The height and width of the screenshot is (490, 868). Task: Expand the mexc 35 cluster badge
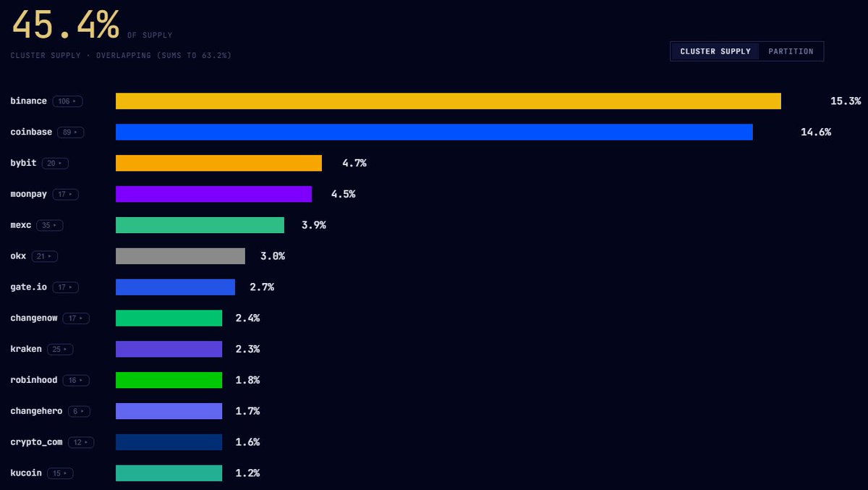(x=50, y=226)
